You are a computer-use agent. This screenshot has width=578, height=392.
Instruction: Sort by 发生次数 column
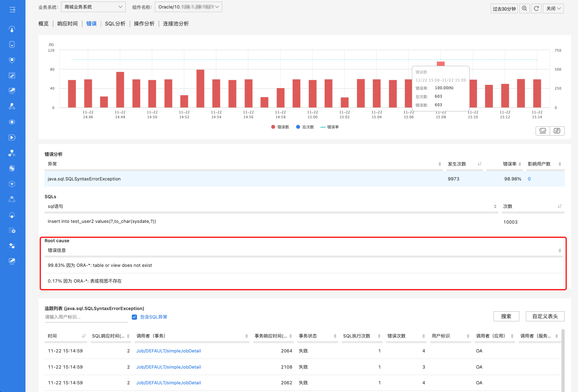point(479,164)
